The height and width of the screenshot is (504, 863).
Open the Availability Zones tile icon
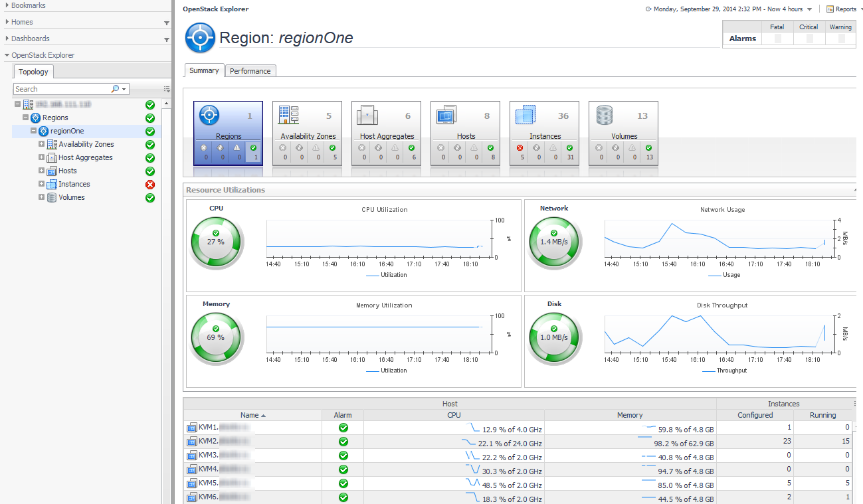click(x=288, y=116)
